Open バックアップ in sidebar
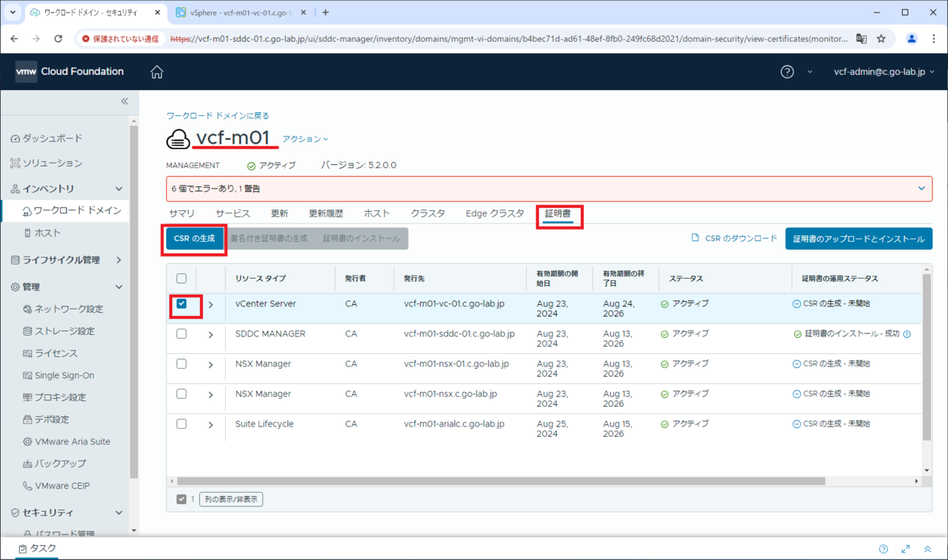This screenshot has width=948, height=560. [x=55, y=464]
